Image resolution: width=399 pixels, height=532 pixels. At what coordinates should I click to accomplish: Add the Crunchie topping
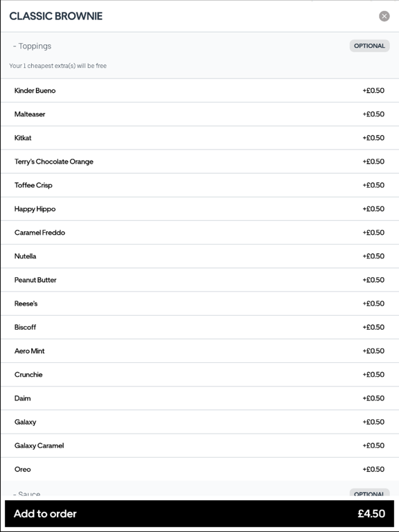(x=199, y=375)
